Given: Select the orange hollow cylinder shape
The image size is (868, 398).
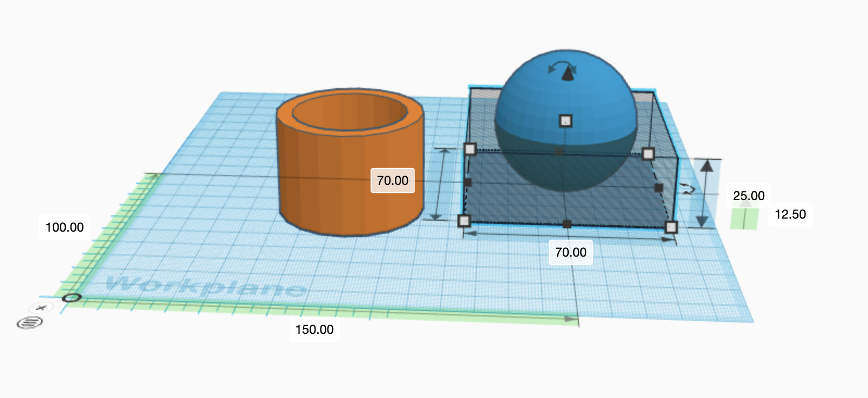Looking at the screenshot, I should [350, 162].
